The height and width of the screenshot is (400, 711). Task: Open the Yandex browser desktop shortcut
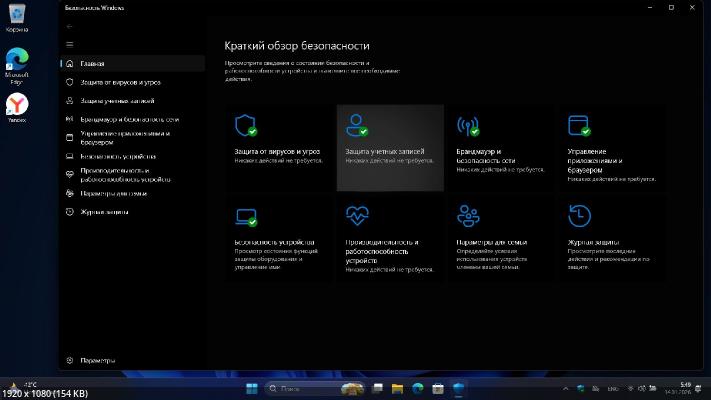click(x=17, y=106)
